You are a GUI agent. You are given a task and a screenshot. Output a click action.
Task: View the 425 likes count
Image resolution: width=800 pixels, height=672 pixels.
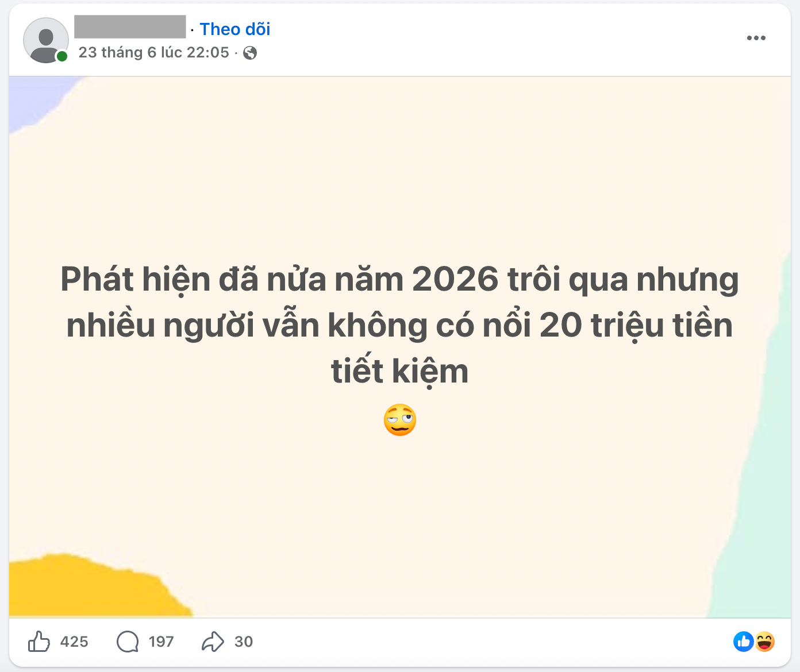click(x=74, y=642)
